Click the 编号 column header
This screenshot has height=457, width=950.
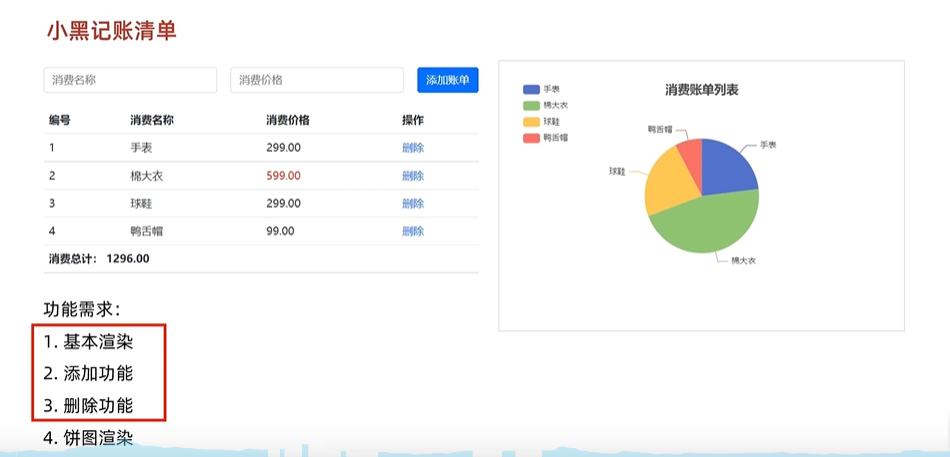coord(59,120)
